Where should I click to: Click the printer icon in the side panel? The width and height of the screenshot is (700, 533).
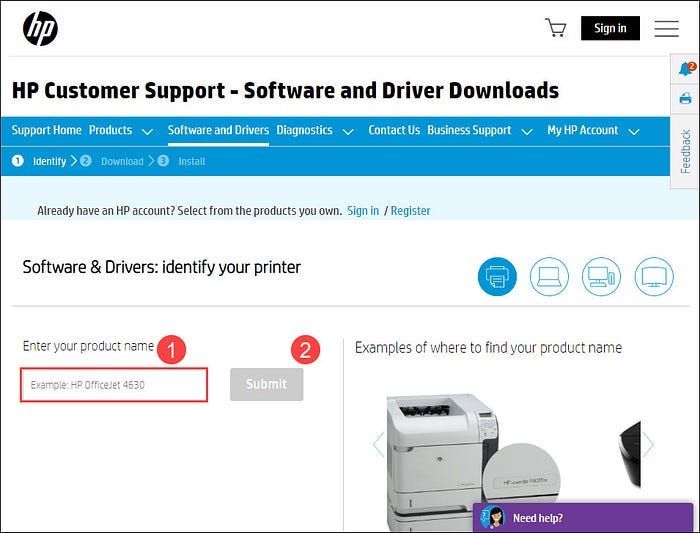point(685,98)
